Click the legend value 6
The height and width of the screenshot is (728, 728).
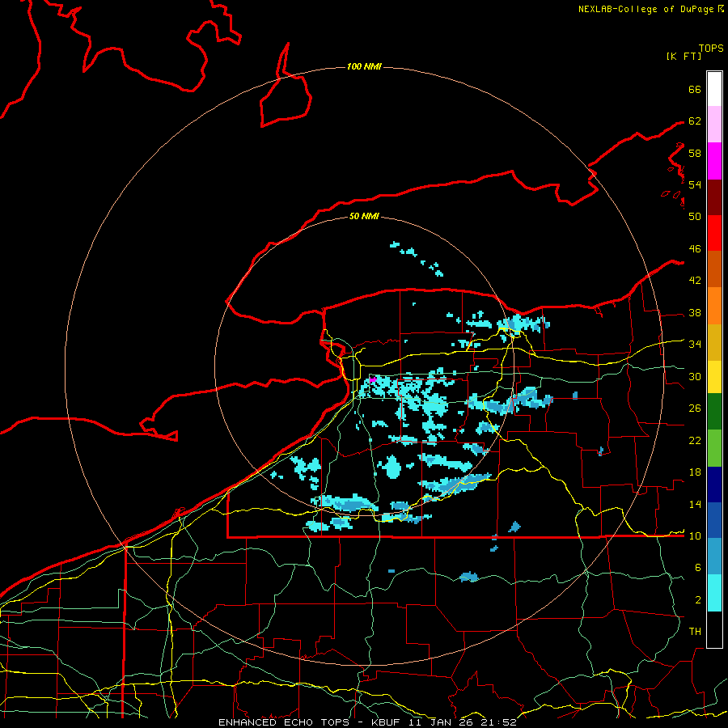click(698, 568)
